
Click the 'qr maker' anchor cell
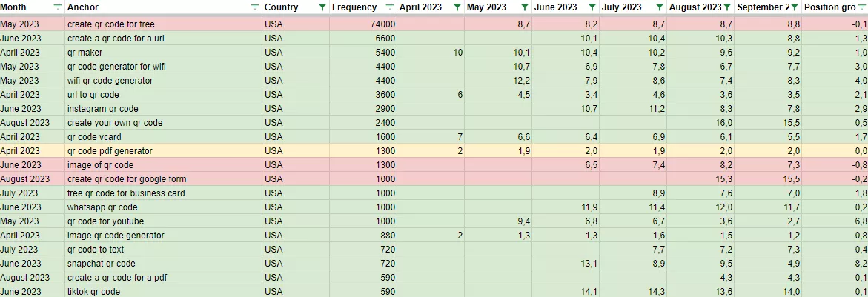pyautogui.click(x=163, y=53)
